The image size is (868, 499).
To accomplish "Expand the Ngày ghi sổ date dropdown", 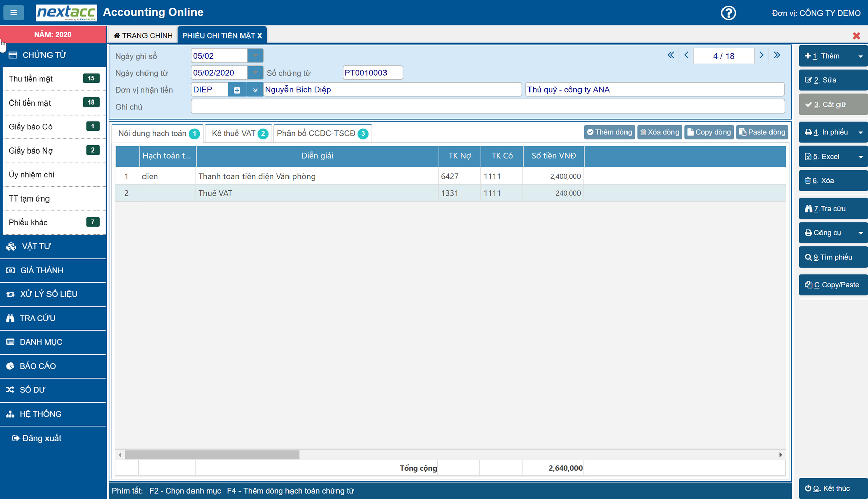I will 255,56.
